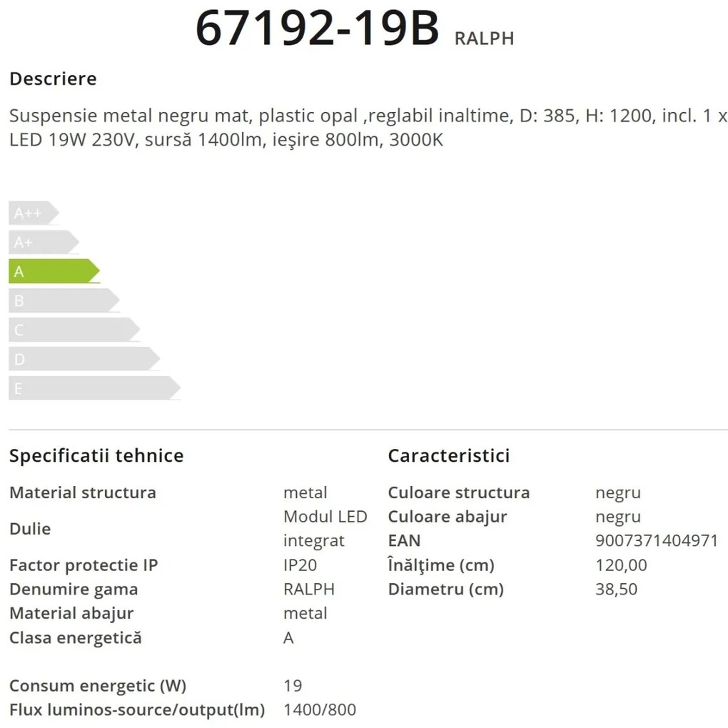Click the 67192-19B product code title
The width and height of the screenshot is (728, 728).
coord(317,29)
